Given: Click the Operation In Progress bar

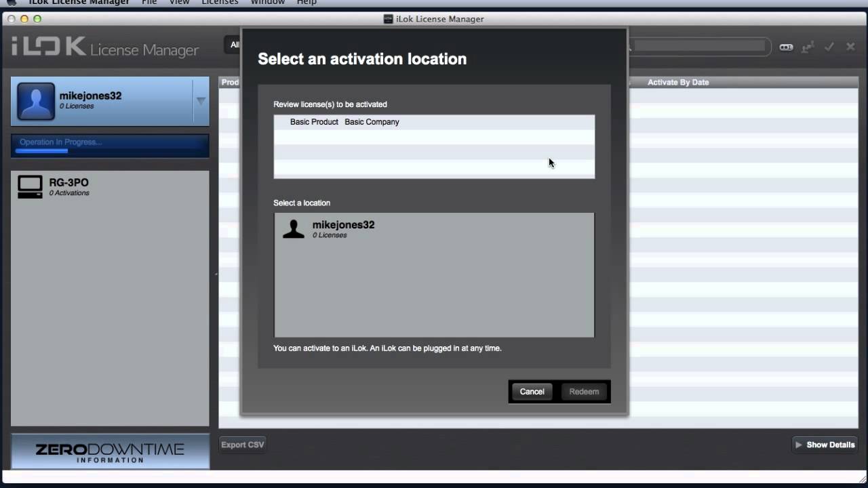Looking at the screenshot, I should click(x=110, y=146).
